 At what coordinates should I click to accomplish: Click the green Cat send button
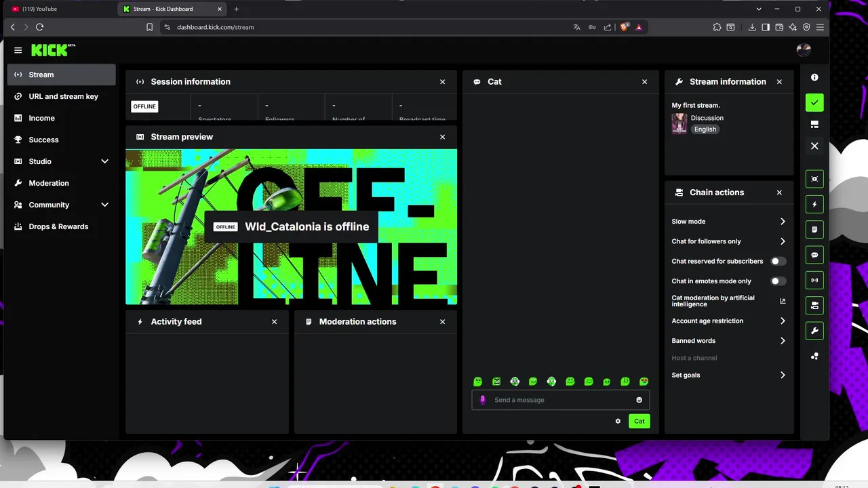click(x=639, y=421)
